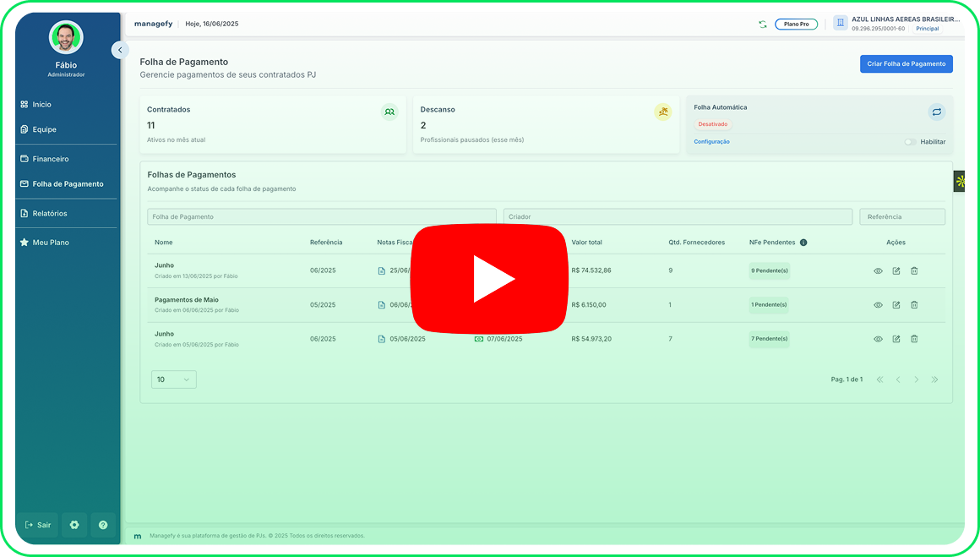View the 05/06/2025 Junho payroll via eye icon
The width and height of the screenshot is (980, 557).
(878, 339)
